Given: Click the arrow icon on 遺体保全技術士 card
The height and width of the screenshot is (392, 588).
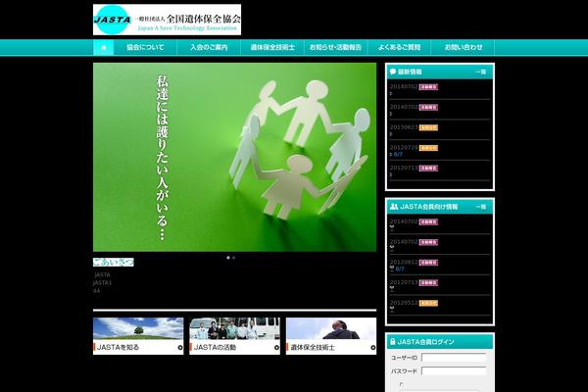Looking at the screenshot, I should coord(372,348).
